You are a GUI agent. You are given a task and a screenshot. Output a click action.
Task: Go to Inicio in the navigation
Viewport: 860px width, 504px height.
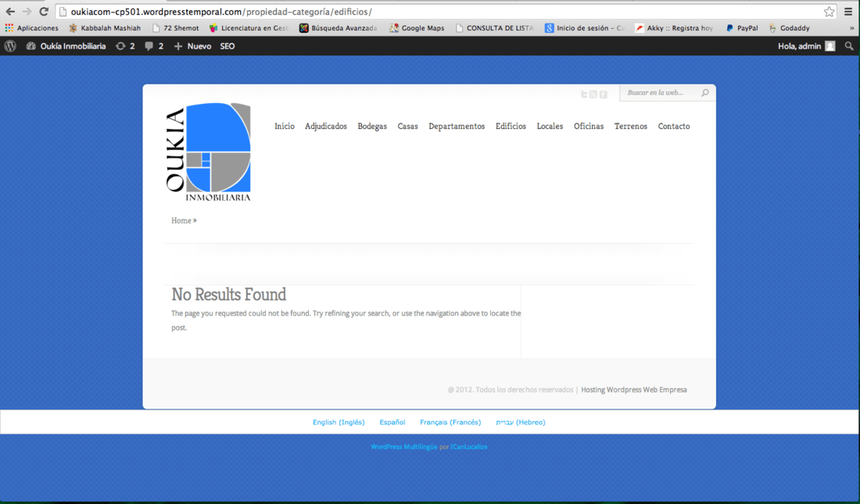[284, 126]
